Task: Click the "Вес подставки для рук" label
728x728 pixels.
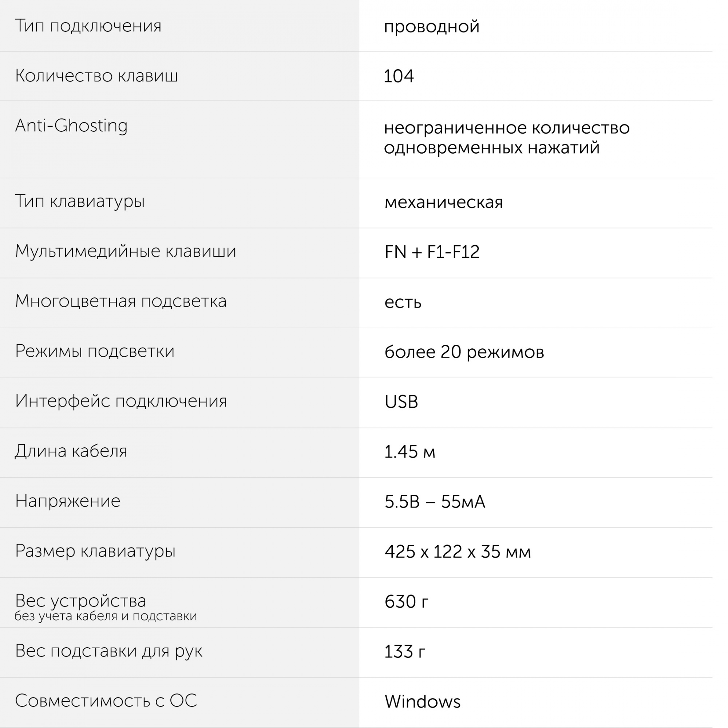Action: [108, 651]
